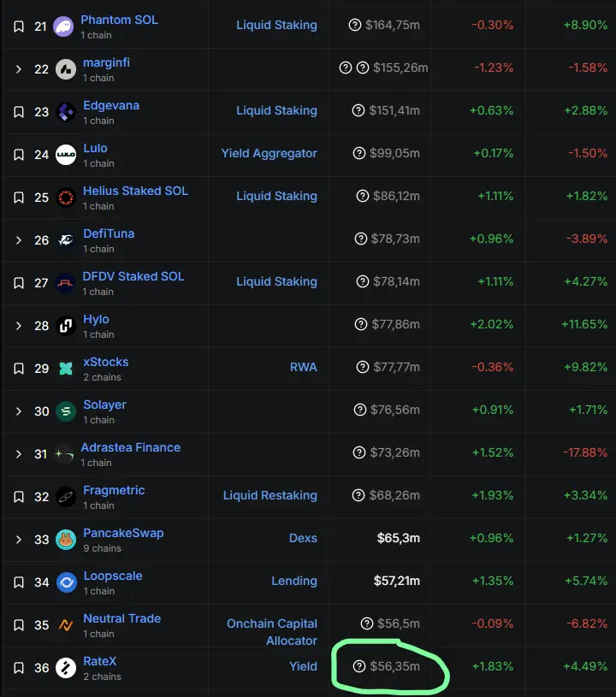This screenshot has height=697, width=616.
Task: Open the Dexs category link
Action: pyautogui.click(x=304, y=538)
